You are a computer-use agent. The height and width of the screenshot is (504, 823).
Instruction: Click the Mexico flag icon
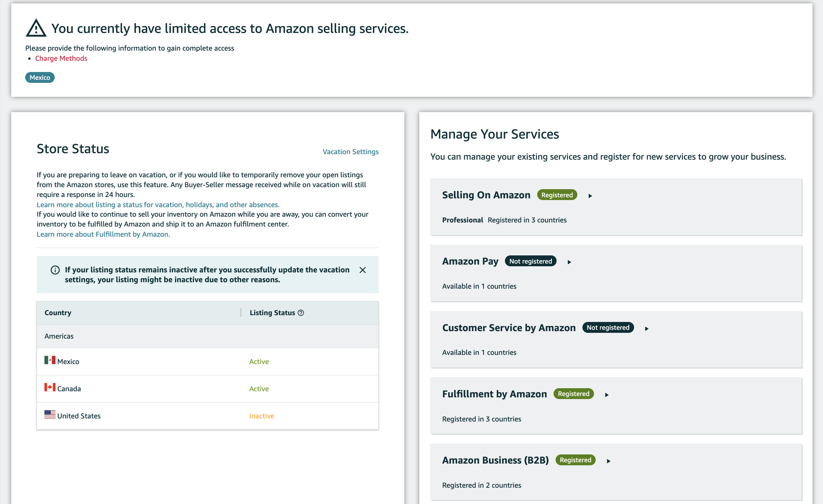click(x=50, y=360)
